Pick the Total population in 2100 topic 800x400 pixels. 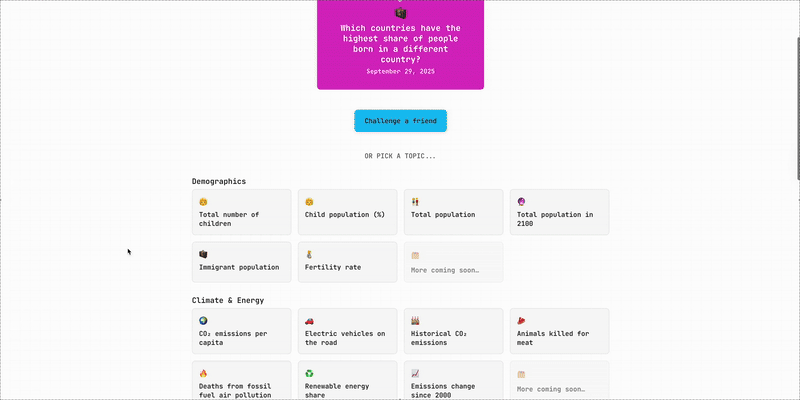pos(559,213)
